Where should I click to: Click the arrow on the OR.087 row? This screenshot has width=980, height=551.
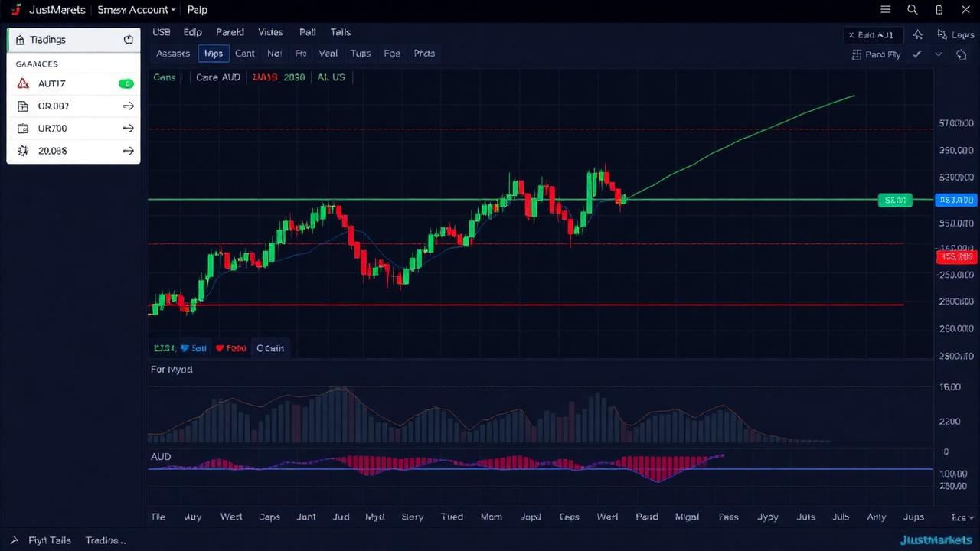128,106
